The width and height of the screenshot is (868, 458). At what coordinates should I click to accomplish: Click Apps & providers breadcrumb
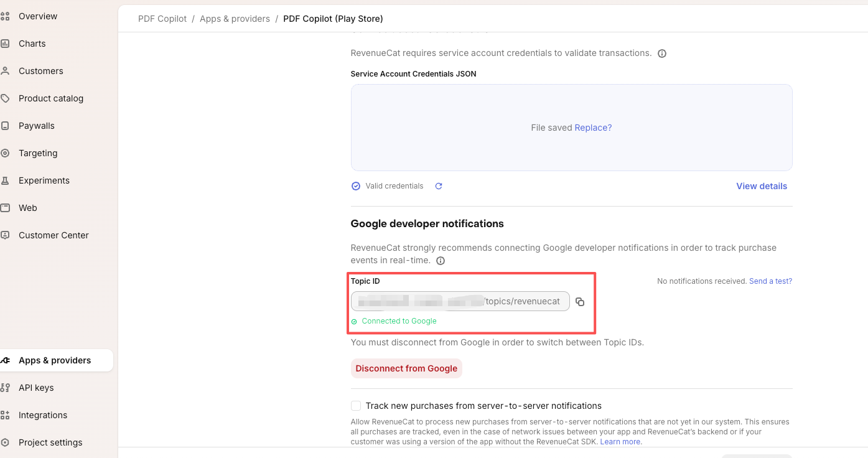coord(235,19)
